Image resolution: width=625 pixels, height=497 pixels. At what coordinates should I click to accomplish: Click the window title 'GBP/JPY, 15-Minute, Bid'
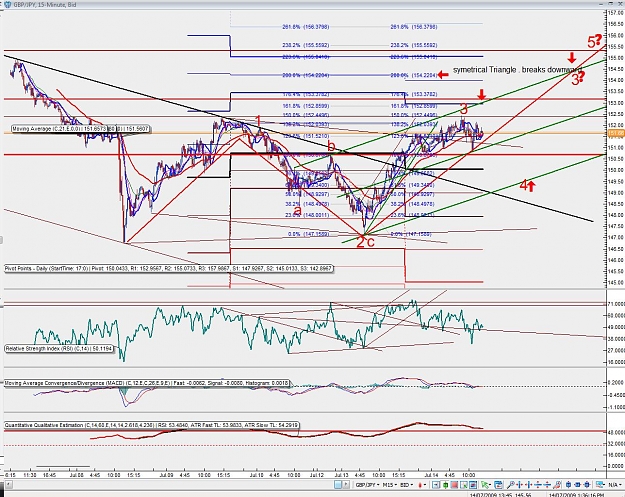(45, 5)
